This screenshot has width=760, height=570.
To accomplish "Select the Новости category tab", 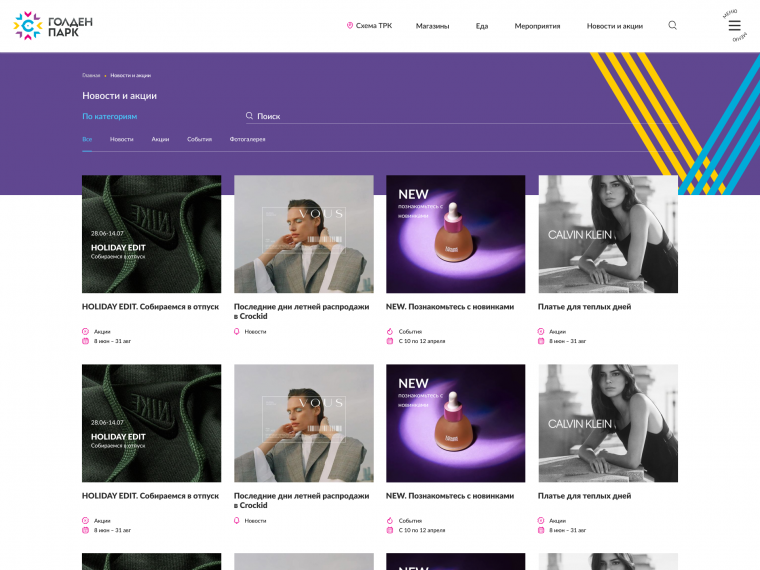I will point(122,139).
